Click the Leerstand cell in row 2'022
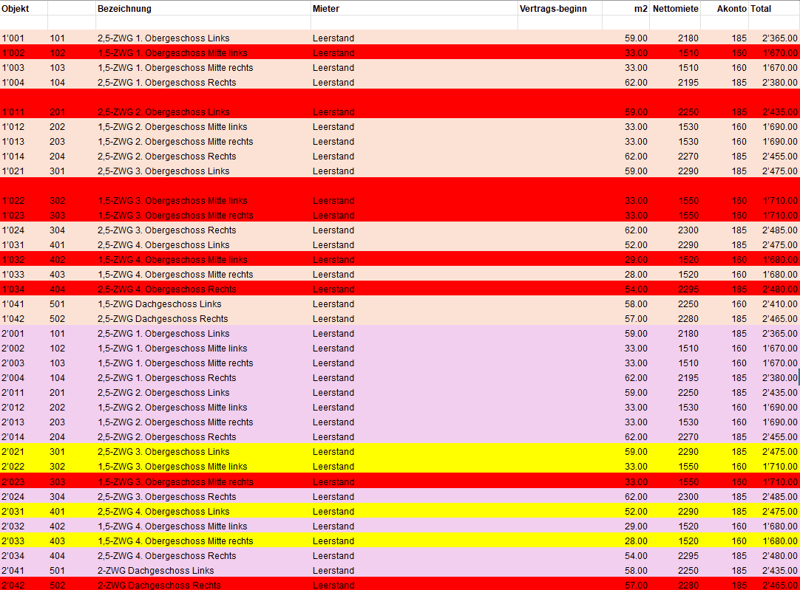Viewport: 800px width, 590px height. click(x=333, y=468)
